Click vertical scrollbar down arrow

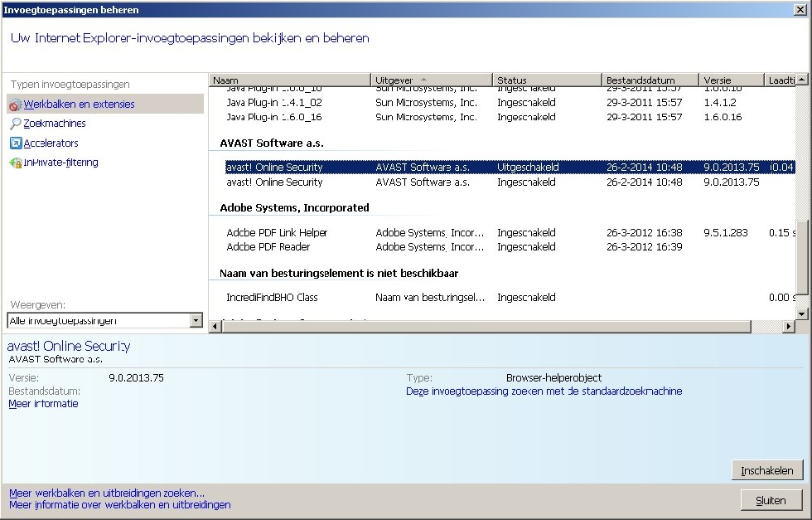point(802,313)
